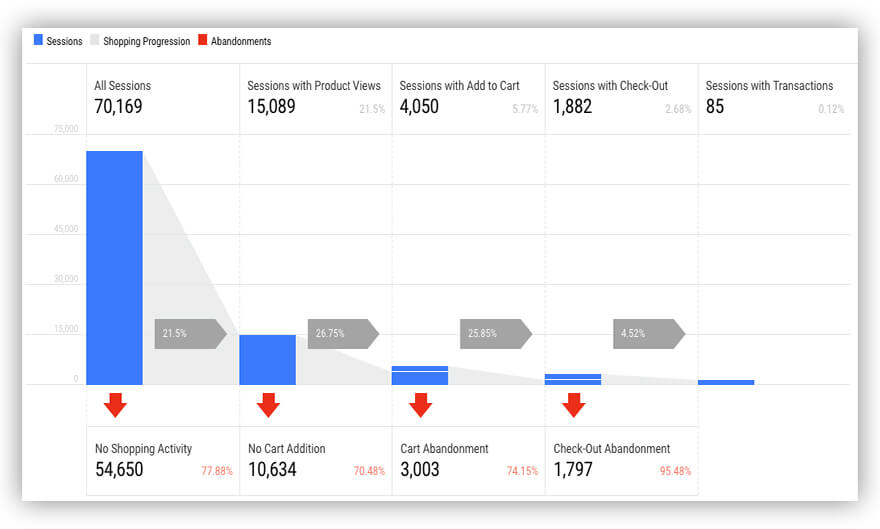Open the Sessions with Product Views header

pos(315,99)
